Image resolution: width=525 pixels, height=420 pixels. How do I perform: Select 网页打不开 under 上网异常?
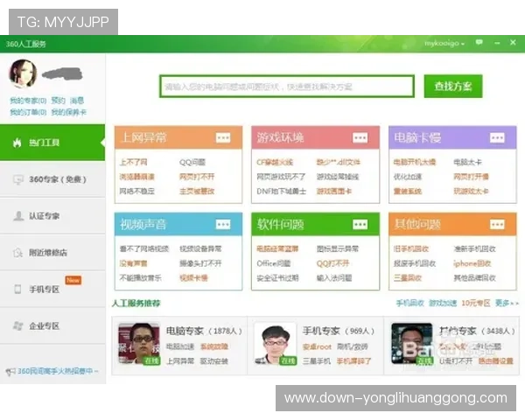(197, 177)
